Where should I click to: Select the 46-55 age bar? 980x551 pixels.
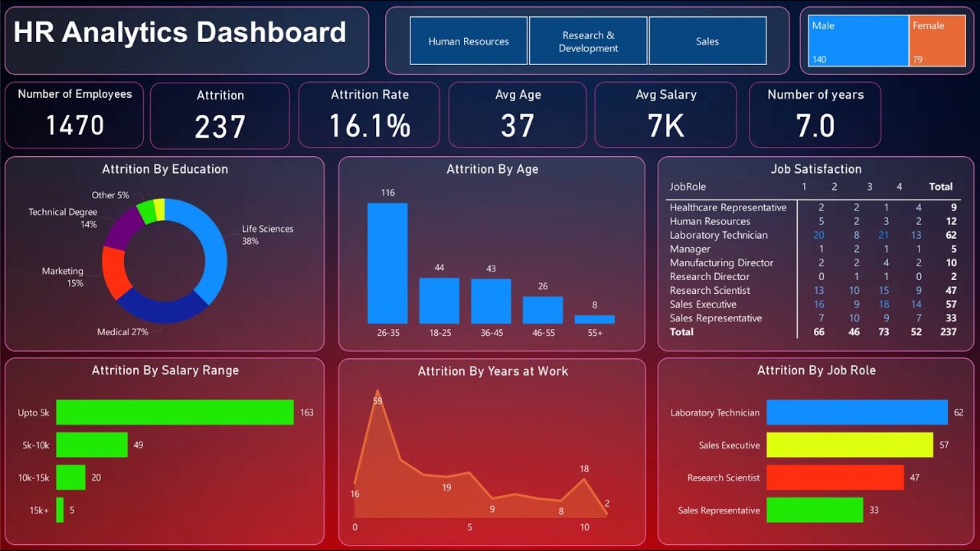tap(543, 310)
